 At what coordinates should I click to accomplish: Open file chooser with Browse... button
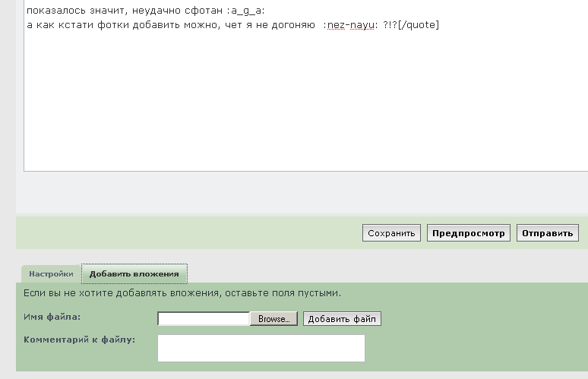coord(273,319)
